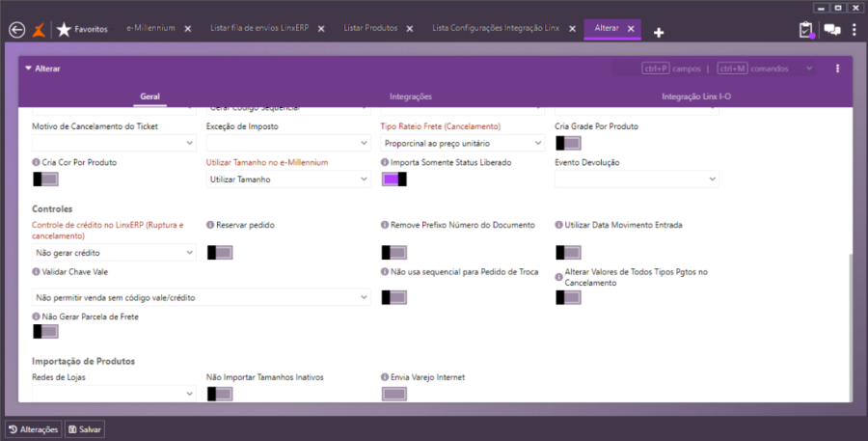Open Exceção de Imposto dropdown
The image size is (868, 441).
pyautogui.click(x=288, y=143)
